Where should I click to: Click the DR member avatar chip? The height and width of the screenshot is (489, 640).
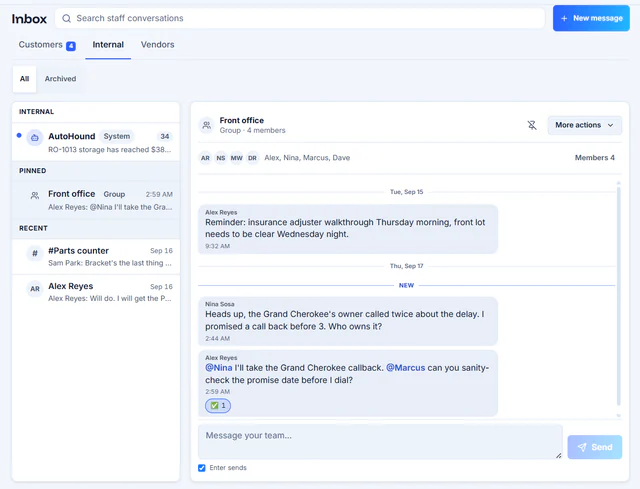tap(253, 158)
